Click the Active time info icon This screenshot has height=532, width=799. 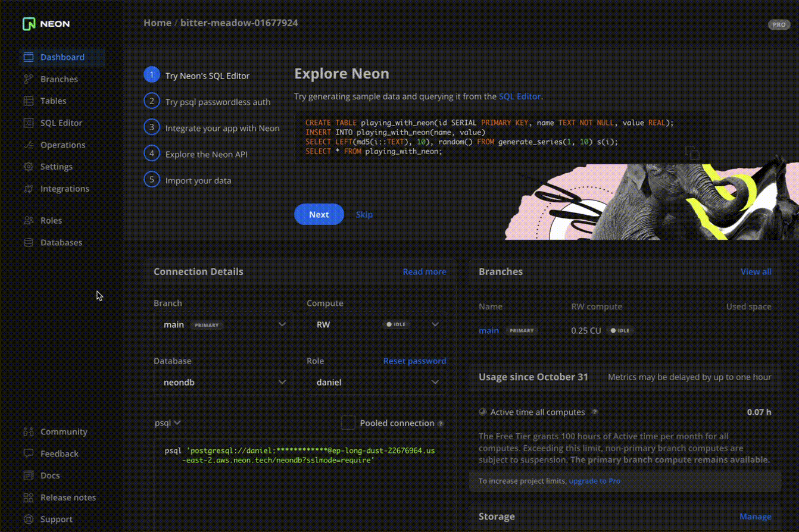point(594,412)
